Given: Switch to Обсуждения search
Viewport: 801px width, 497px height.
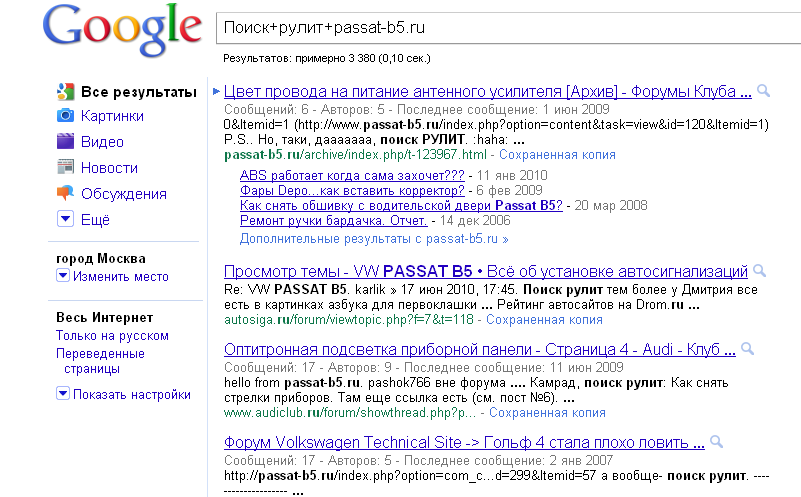Looking at the screenshot, I should [x=124, y=194].
